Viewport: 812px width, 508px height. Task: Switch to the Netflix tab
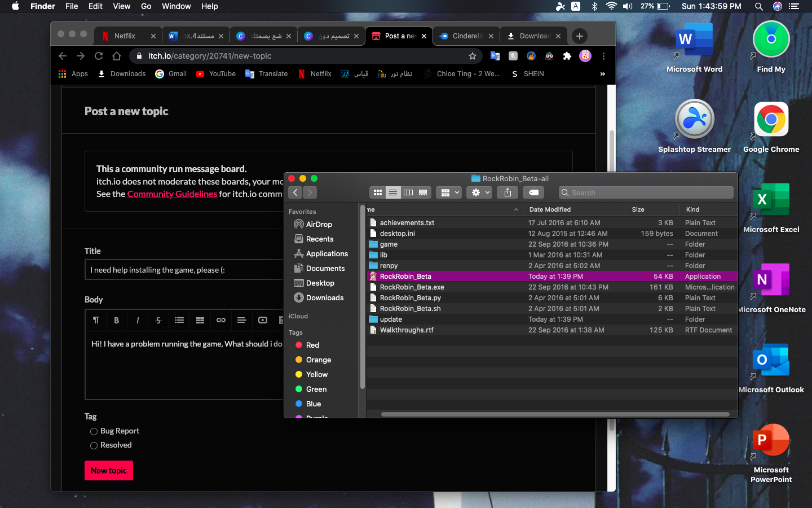point(128,36)
